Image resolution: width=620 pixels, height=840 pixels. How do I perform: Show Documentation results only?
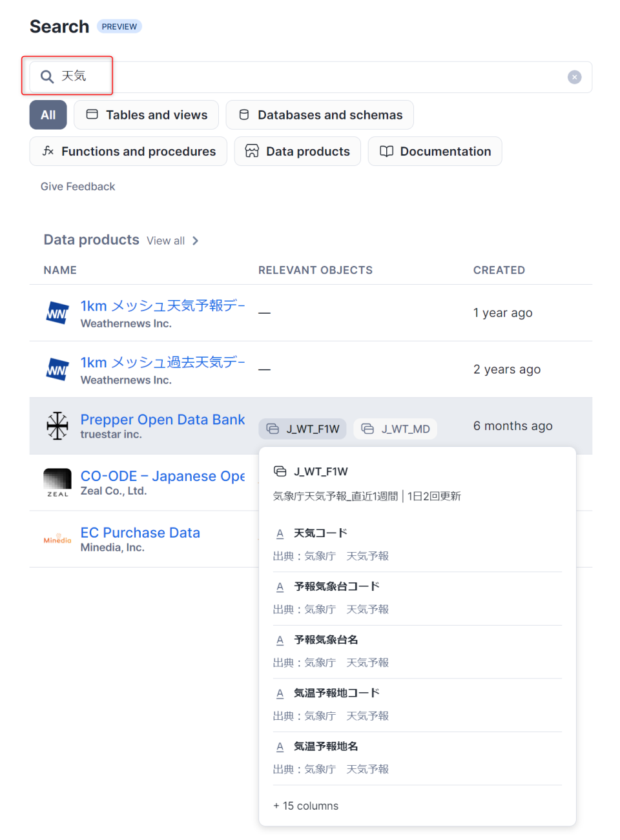tap(435, 151)
